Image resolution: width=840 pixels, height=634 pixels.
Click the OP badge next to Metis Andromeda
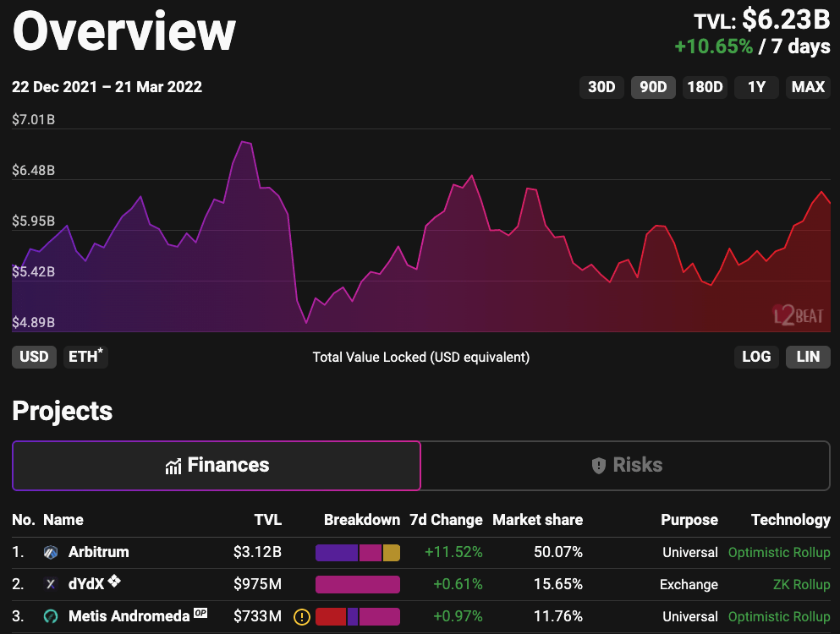pos(200,613)
